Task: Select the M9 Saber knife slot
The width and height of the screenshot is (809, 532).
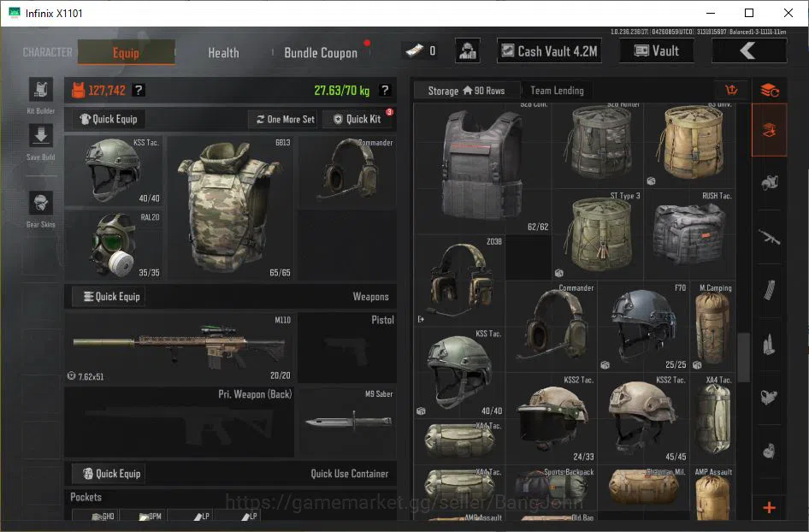Action: pyautogui.click(x=347, y=422)
